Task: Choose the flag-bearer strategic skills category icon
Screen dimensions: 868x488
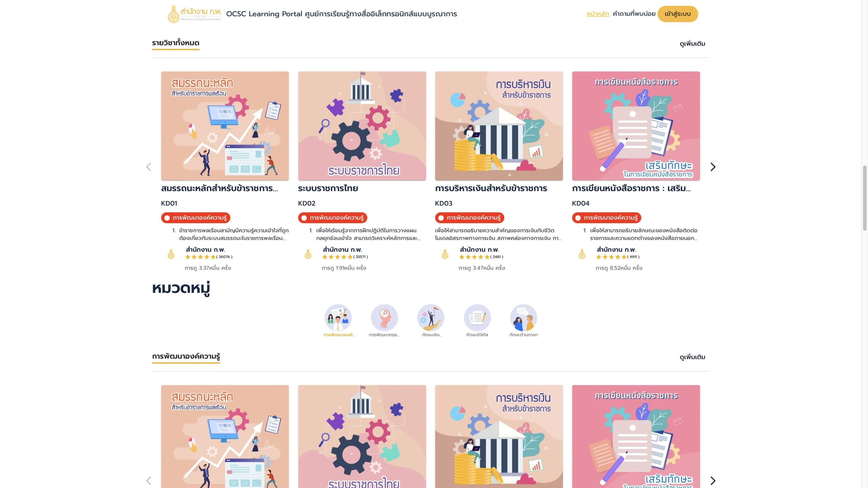Action: click(431, 318)
